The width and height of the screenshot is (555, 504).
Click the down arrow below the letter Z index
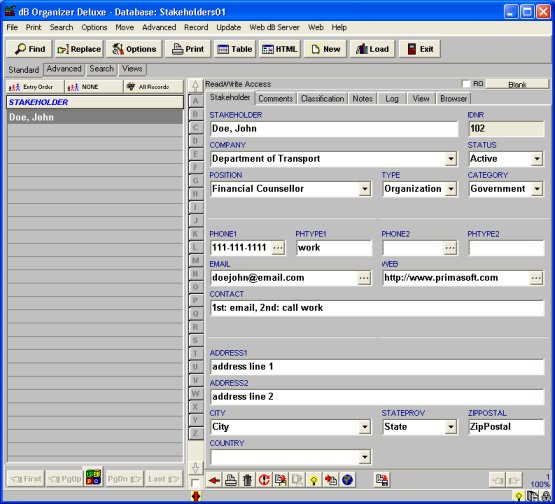tap(195, 468)
